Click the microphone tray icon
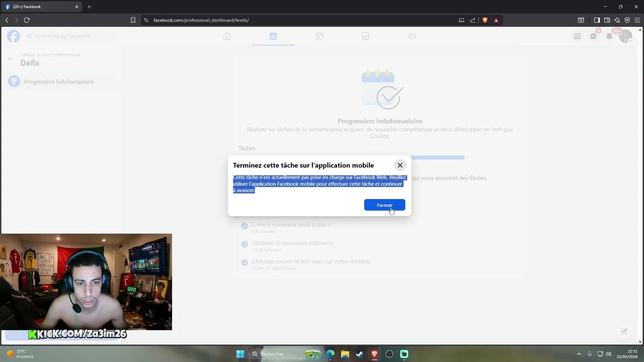Screen dimensions: 644x362 (590, 354)
